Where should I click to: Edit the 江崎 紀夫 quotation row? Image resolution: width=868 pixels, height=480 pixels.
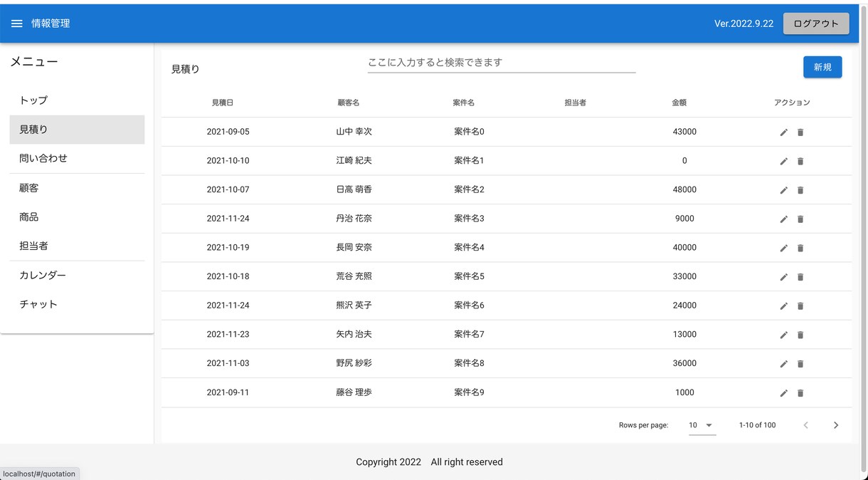click(783, 162)
